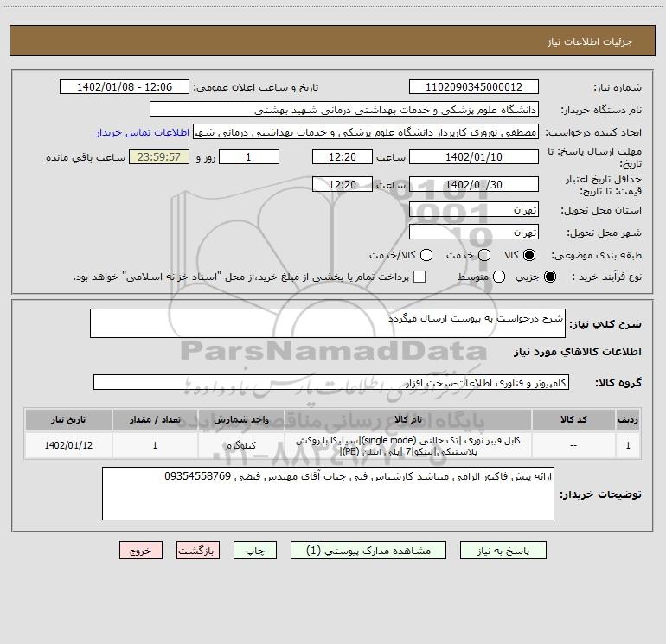Screen dimensions: 666x644
Task: Click the unit cell کیلوگرم
Action: point(240,445)
